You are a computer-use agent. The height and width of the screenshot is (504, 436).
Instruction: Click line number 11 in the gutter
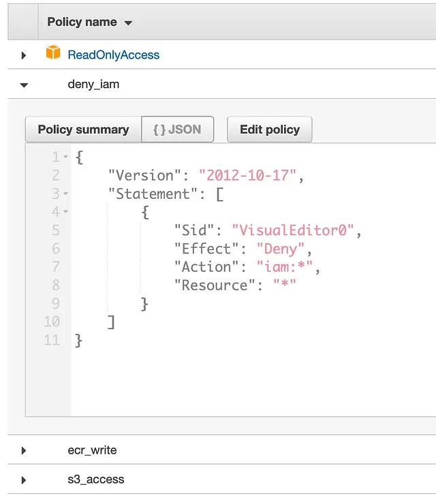[52, 340]
